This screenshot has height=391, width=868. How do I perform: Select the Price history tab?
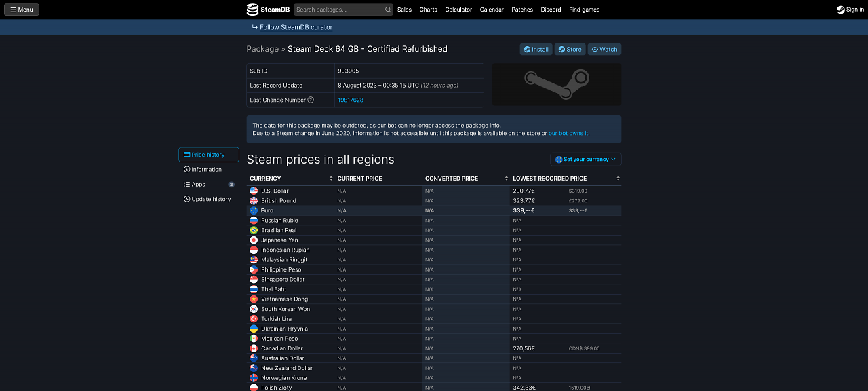tap(209, 155)
